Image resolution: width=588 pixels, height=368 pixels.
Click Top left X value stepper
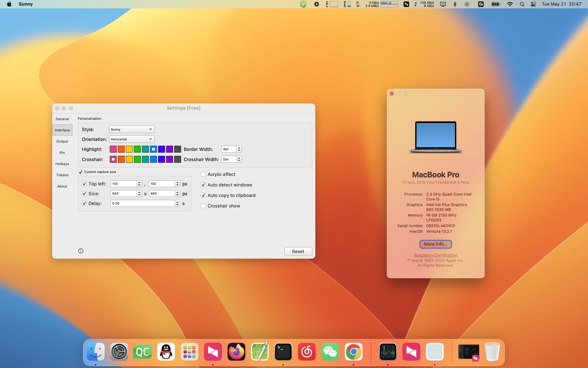tap(139, 184)
